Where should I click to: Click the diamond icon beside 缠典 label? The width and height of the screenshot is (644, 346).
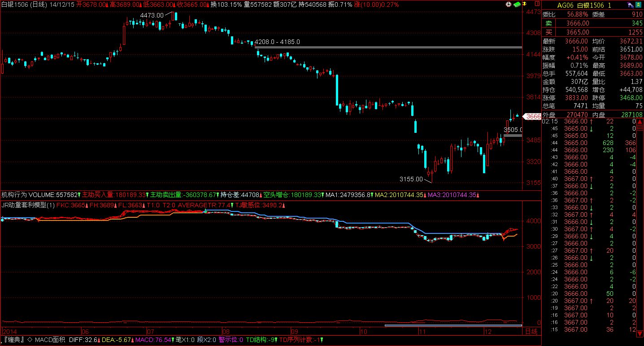coord(30,340)
